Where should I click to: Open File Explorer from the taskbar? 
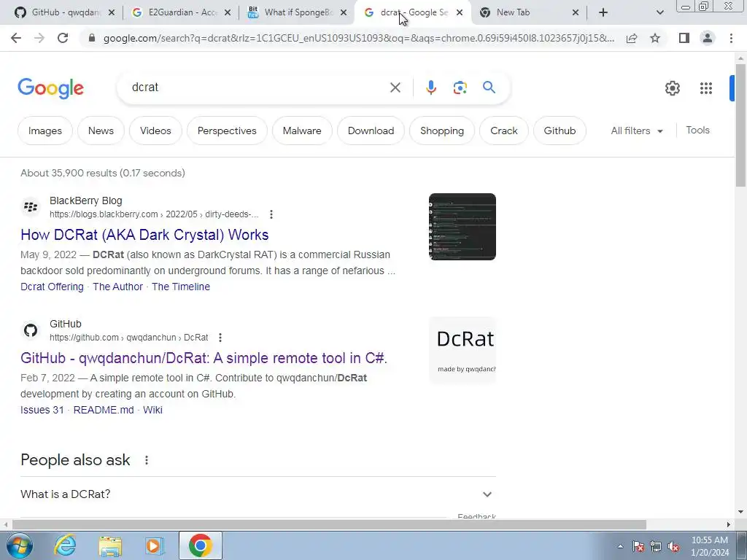pyautogui.click(x=110, y=545)
